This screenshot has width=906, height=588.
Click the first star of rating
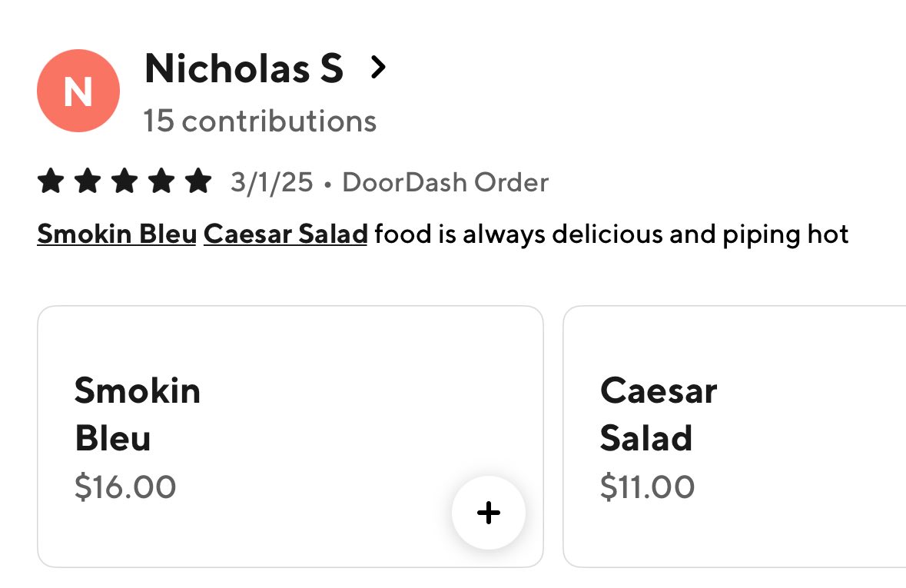coord(51,182)
